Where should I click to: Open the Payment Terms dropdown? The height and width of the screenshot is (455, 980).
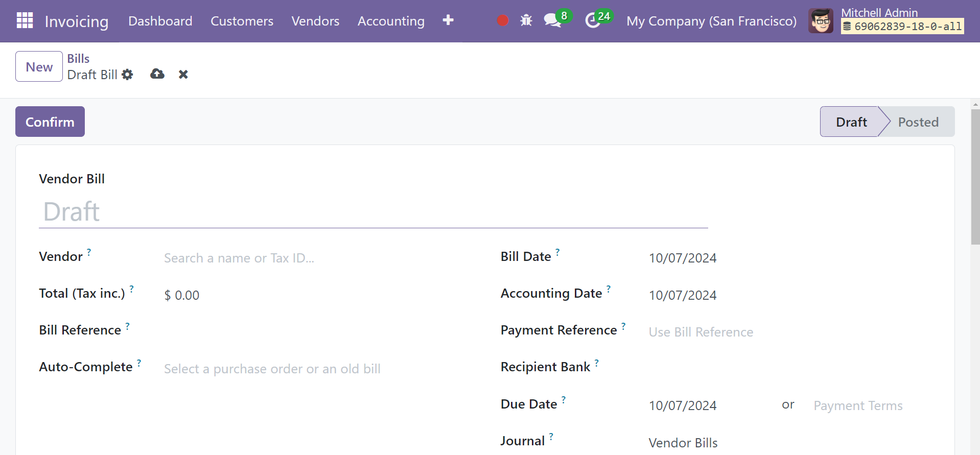[872, 405]
